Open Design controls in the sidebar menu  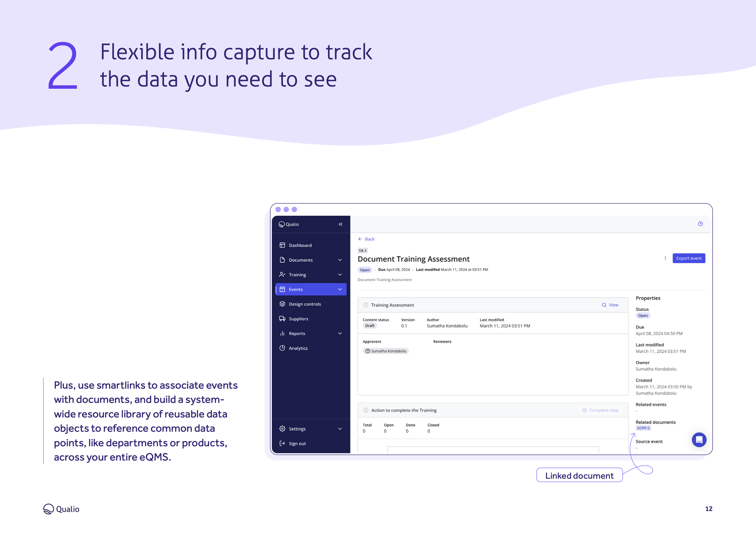click(311, 304)
